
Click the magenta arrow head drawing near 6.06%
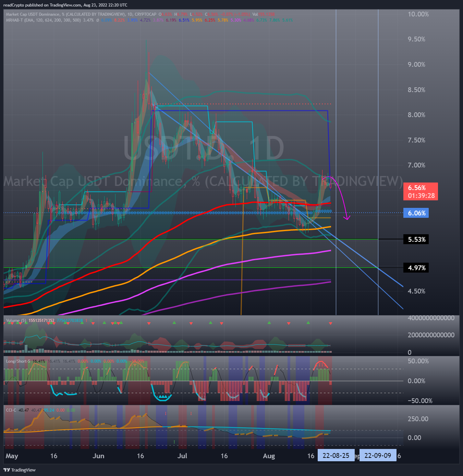pyautogui.click(x=347, y=217)
